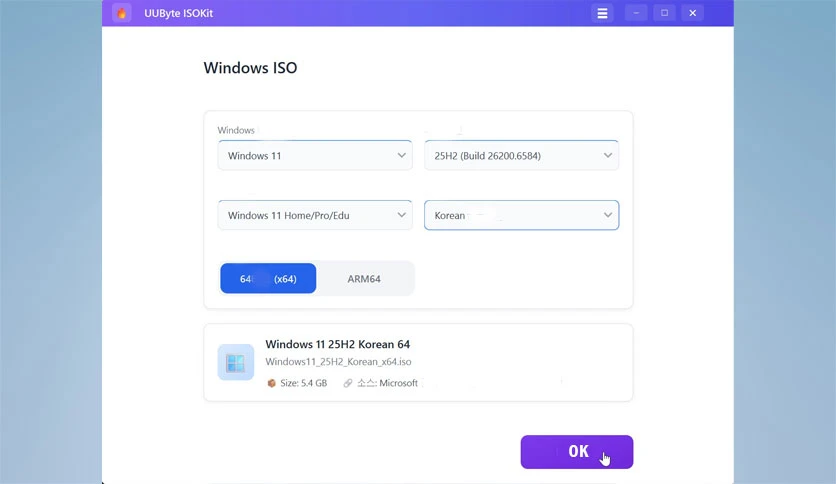
Task: Open the 25H2 build release dropdown
Action: click(521, 156)
